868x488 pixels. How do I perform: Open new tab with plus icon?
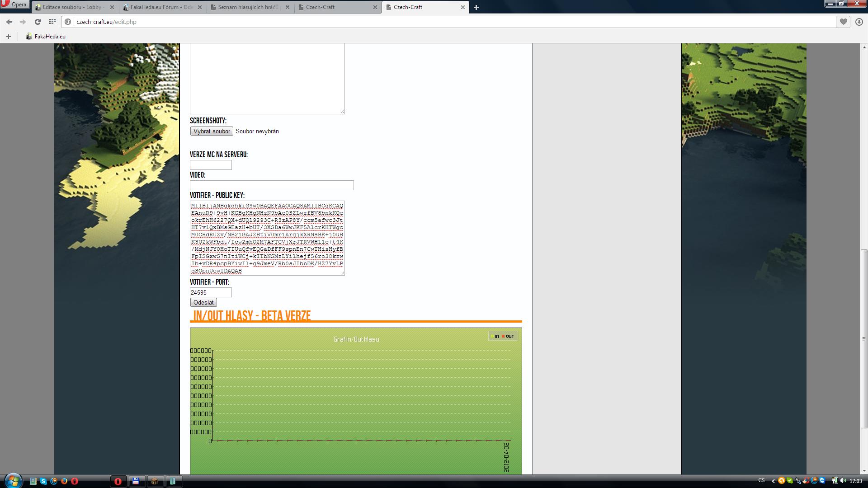tap(476, 7)
